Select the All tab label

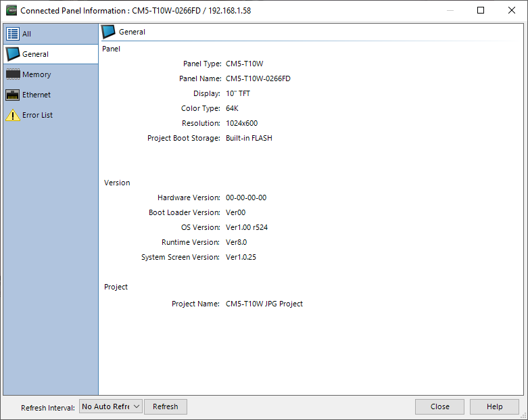26,34
